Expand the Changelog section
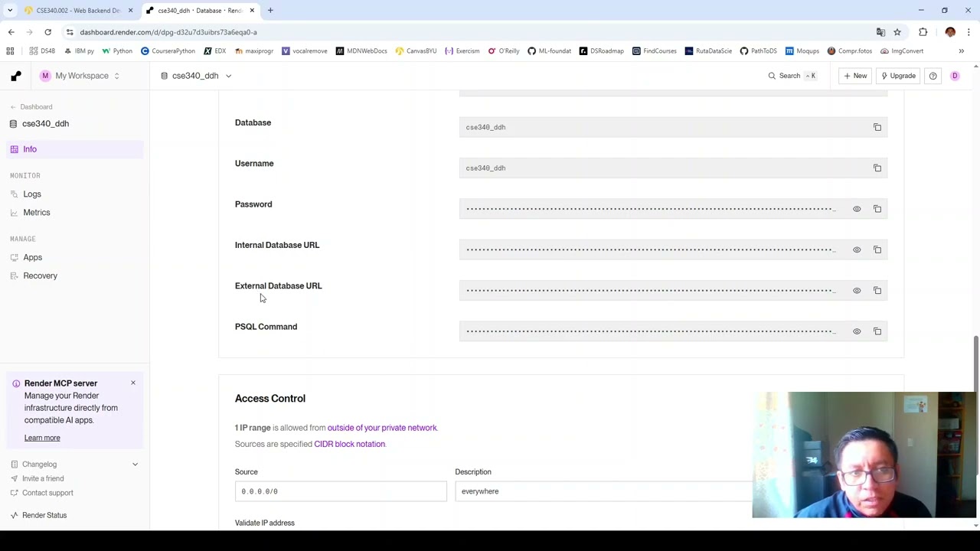 coord(74,465)
